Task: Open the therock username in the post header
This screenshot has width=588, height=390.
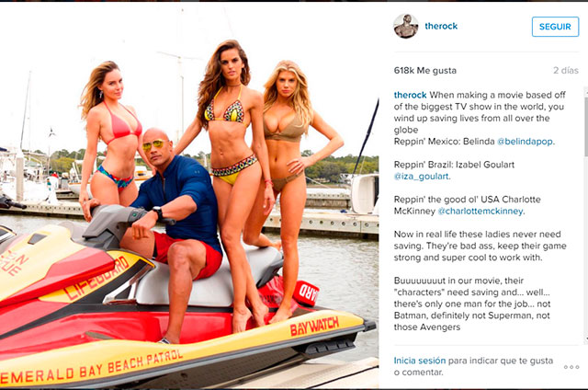Action: [x=441, y=26]
